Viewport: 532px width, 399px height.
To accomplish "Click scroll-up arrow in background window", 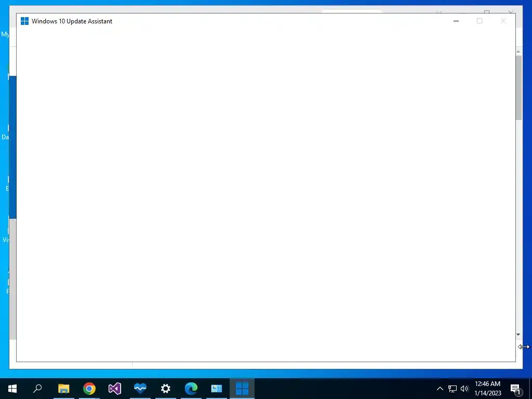I will coord(518,51).
